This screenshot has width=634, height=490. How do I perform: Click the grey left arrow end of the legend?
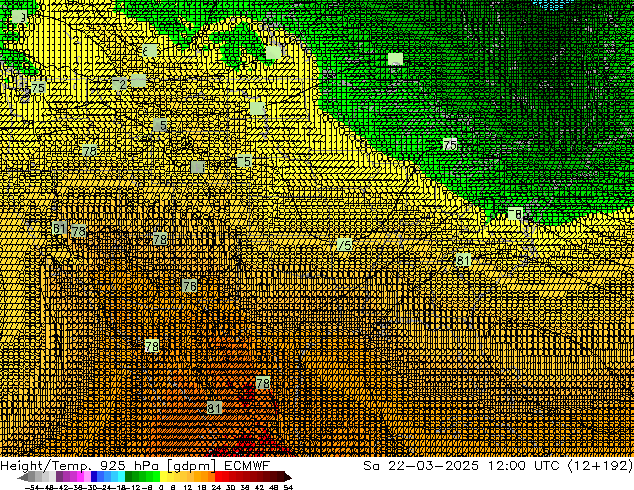[22, 477]
